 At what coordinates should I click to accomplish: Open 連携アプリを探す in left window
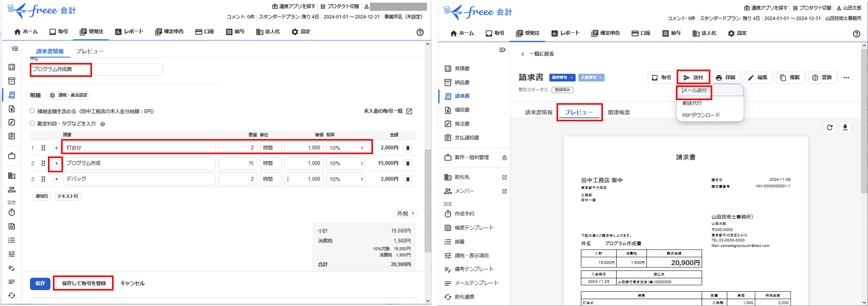294,7
